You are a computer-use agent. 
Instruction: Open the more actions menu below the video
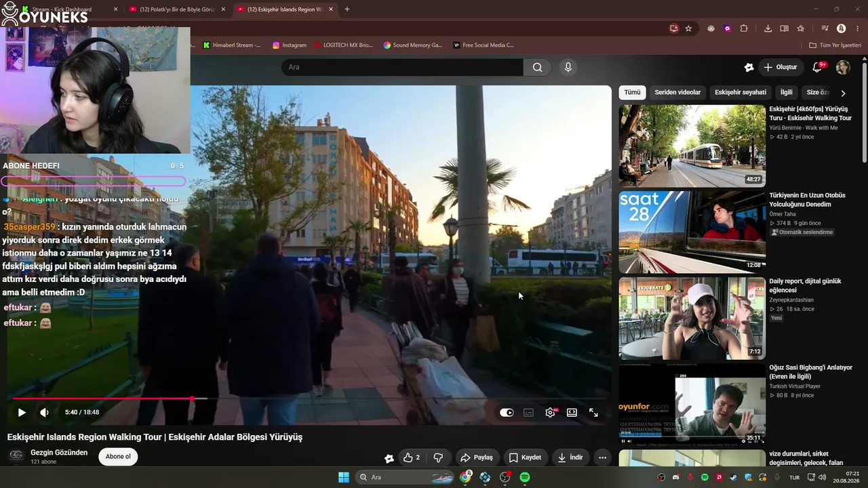602,457
